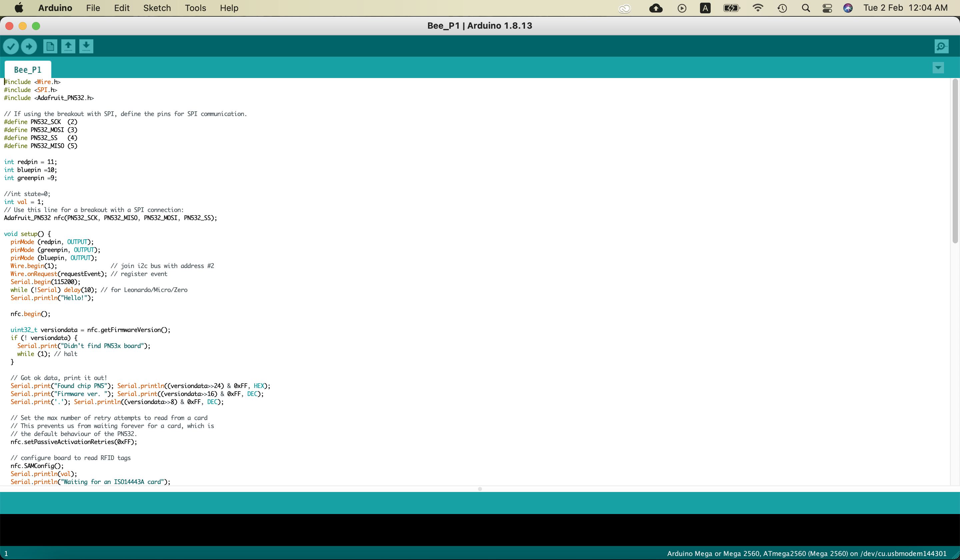Click the nfc.begin(); line
This screenshot has width=960, height=560.
point(30,314)
